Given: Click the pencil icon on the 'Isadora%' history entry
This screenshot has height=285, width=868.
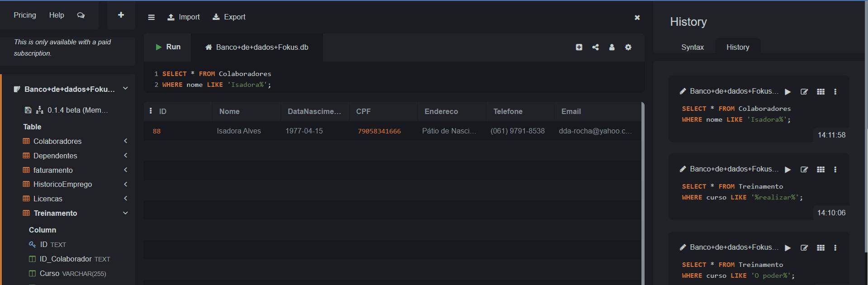Looking at the screenshot, I should pos(683,91).
